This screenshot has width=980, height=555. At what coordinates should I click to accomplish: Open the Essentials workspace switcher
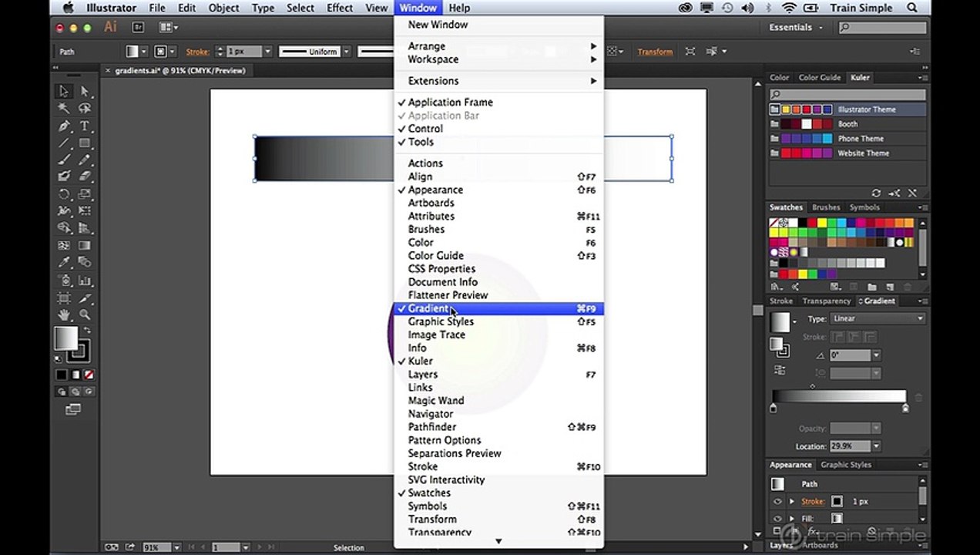[x=795, y=27]
